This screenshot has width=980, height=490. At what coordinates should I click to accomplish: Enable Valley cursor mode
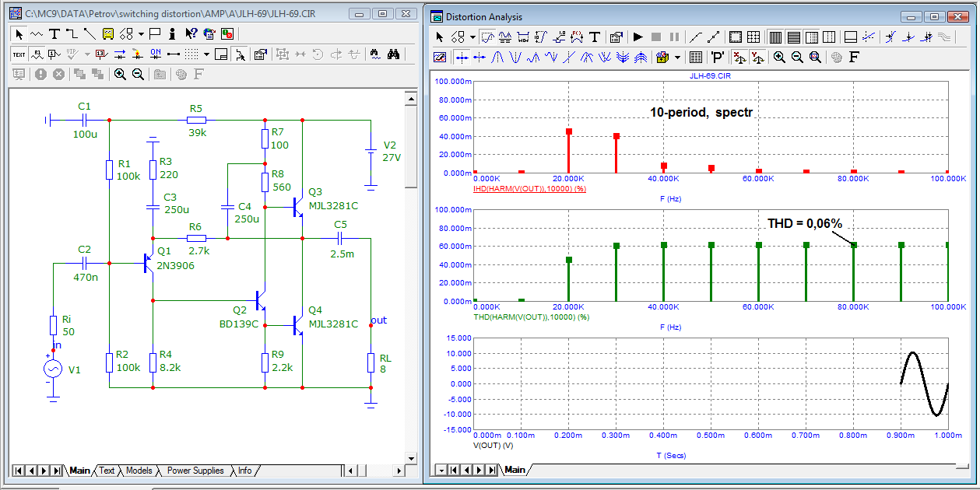click(516, 57)
